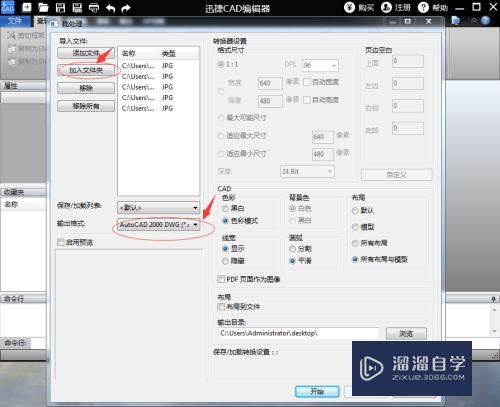Select 黑白 color radio button

pos(225,208)
